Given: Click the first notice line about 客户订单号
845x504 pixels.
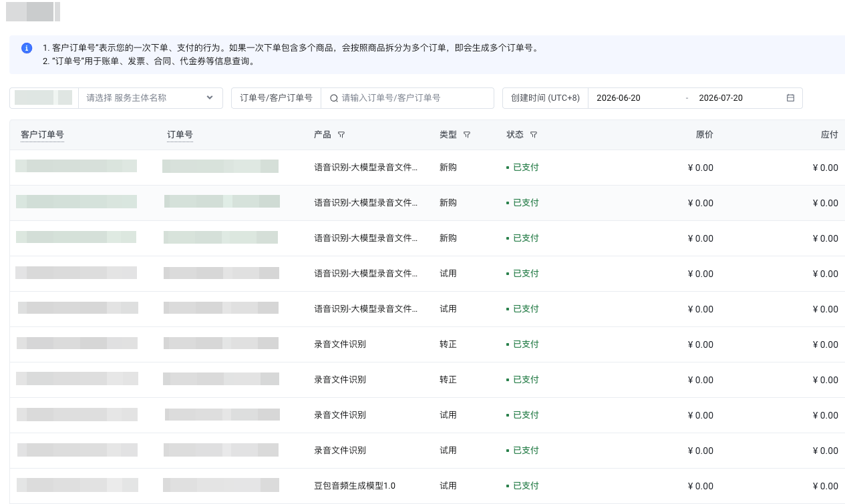Looking at the screenshot, I should coord(291,48).
